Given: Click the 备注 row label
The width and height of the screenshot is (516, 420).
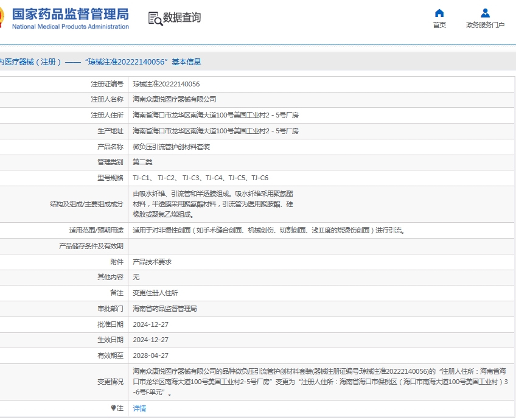Looking at the screenshot, I should tap(117, 293).
